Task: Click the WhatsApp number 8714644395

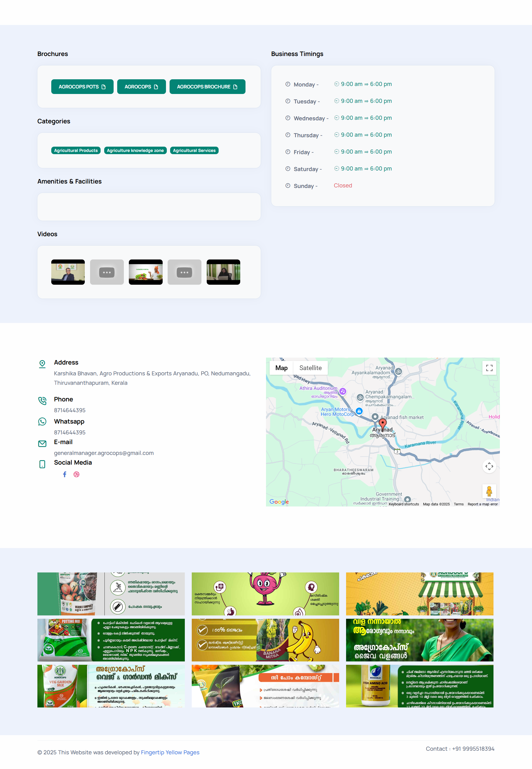Action: pos(70,432)
